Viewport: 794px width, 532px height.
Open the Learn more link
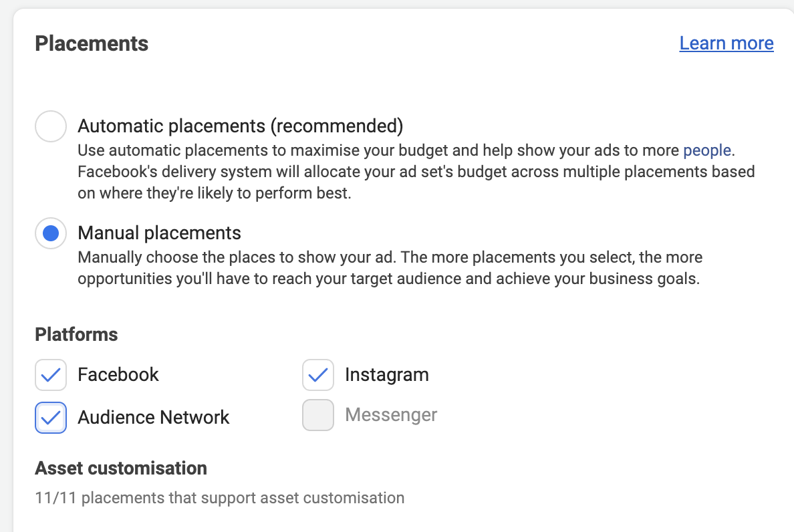(x=726, y=43)
